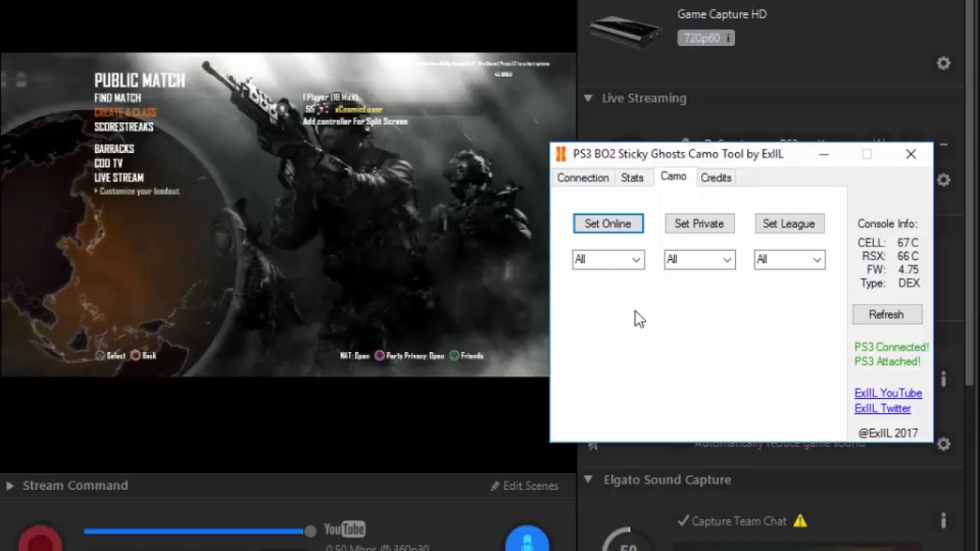Select FIND MATCH in game preview

[117, 98]
